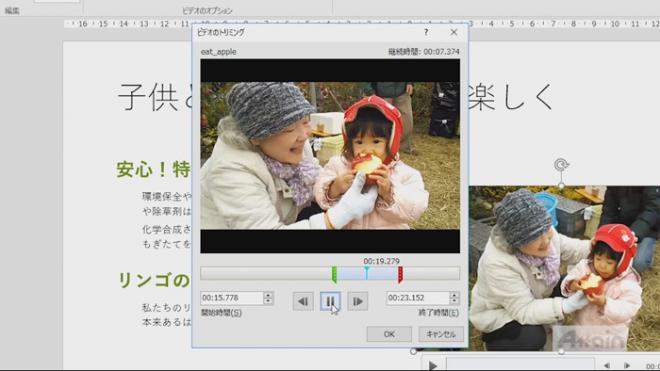Screen dimensions: 660x371
Task: Click the top-center resize handle of slide video
Action: [x=561, y=186]
